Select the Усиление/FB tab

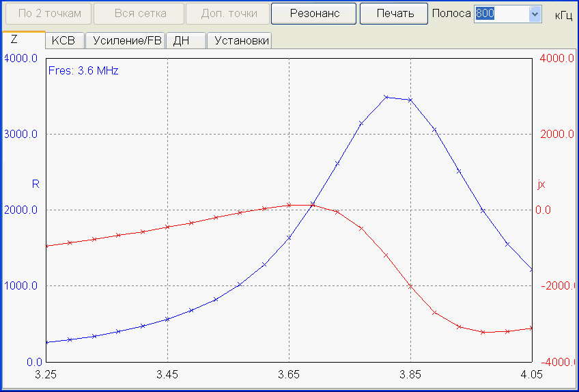pos(127,41)
